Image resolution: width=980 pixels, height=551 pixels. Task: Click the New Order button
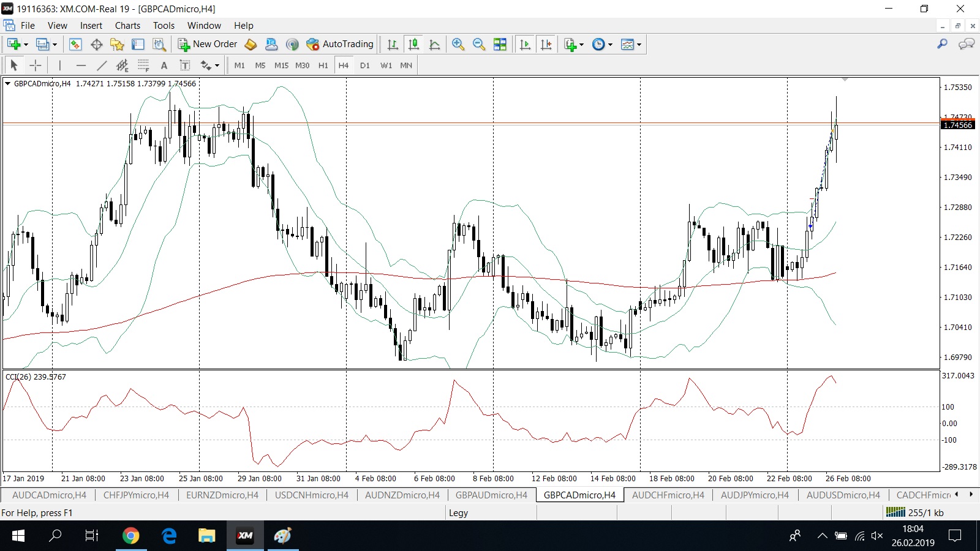click(208, 44)
